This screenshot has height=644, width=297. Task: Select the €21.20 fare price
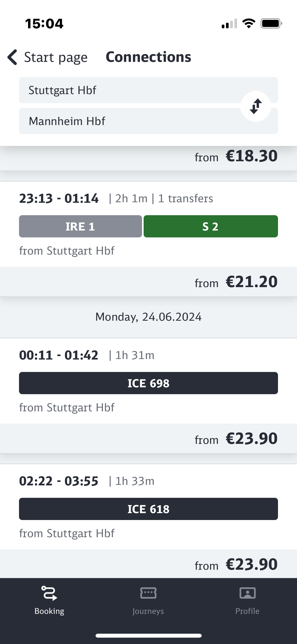pos(251,282)
